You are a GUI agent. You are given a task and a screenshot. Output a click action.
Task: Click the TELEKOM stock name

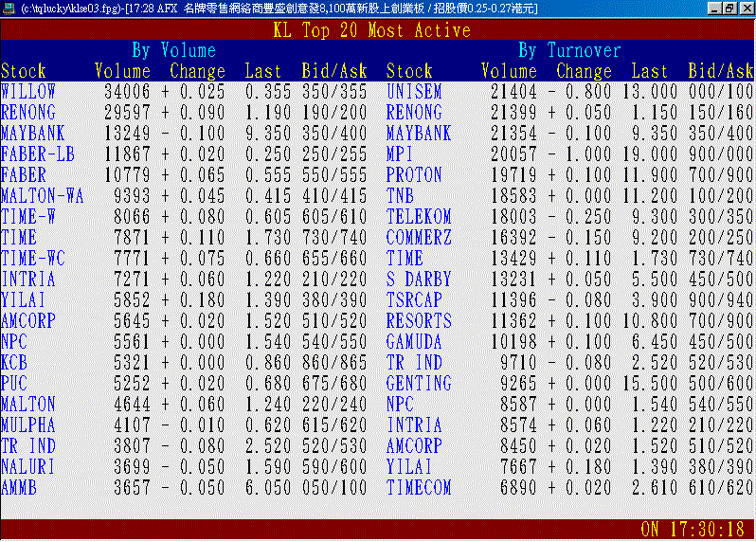(x=419, y=216)
